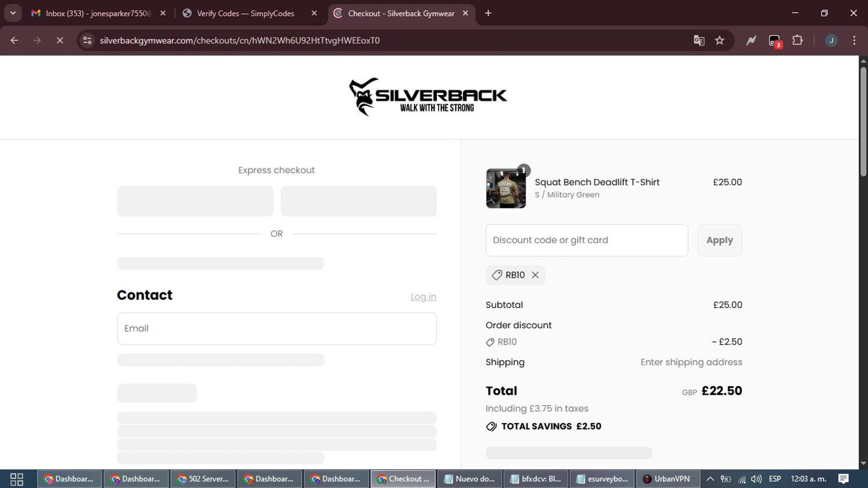The image size is (868, 488).
Task: Click the Email contact field
Action: click(277, 329)
